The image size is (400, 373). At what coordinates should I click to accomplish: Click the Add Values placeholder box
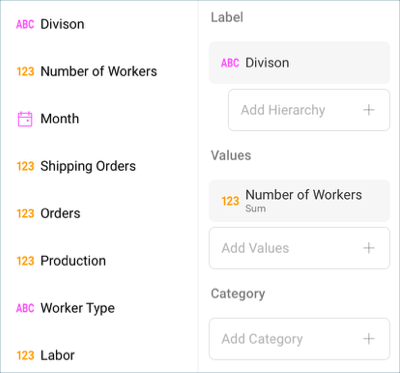click(299, 248)
